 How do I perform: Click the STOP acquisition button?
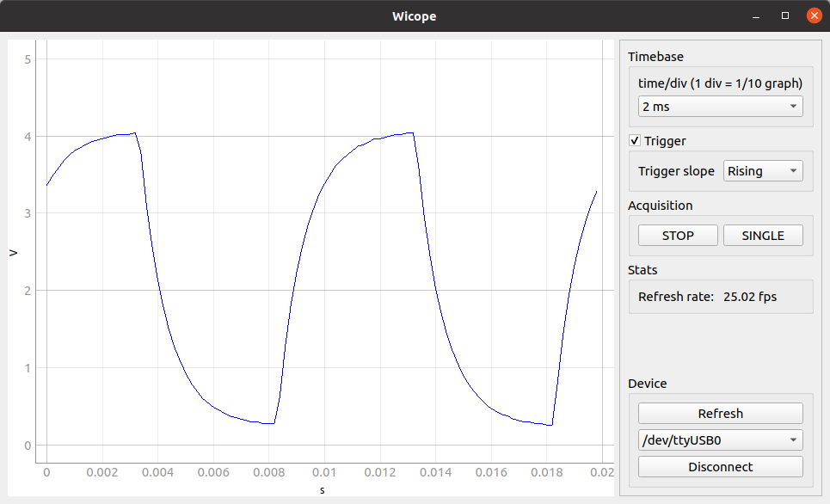[677, 235]
